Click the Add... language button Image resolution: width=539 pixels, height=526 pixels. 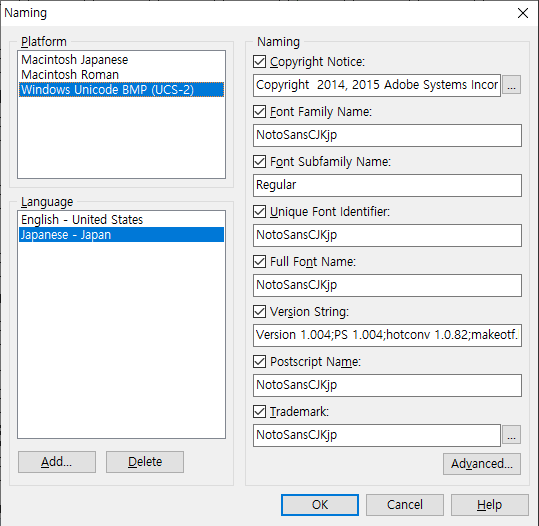click(57, 462)
